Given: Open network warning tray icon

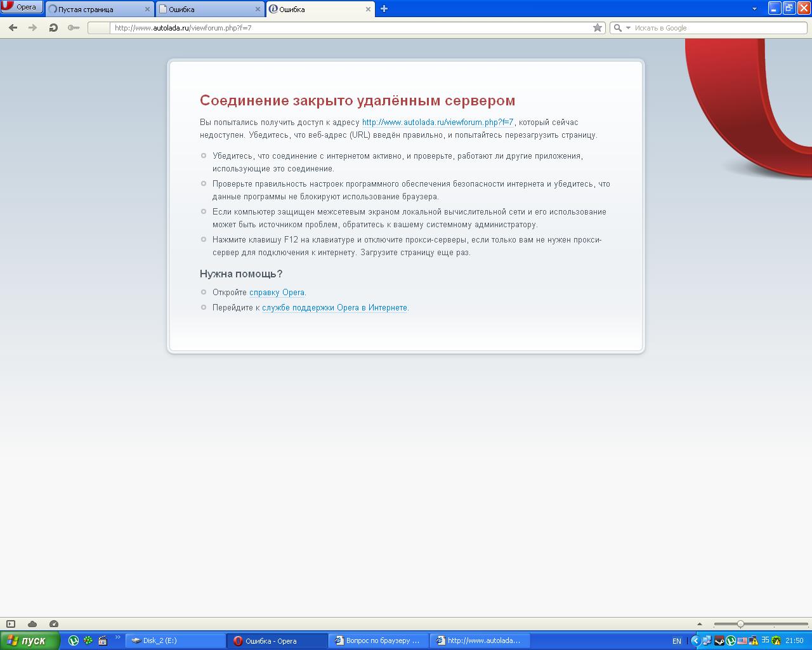Looking at the screenshot, I should 754,640.
